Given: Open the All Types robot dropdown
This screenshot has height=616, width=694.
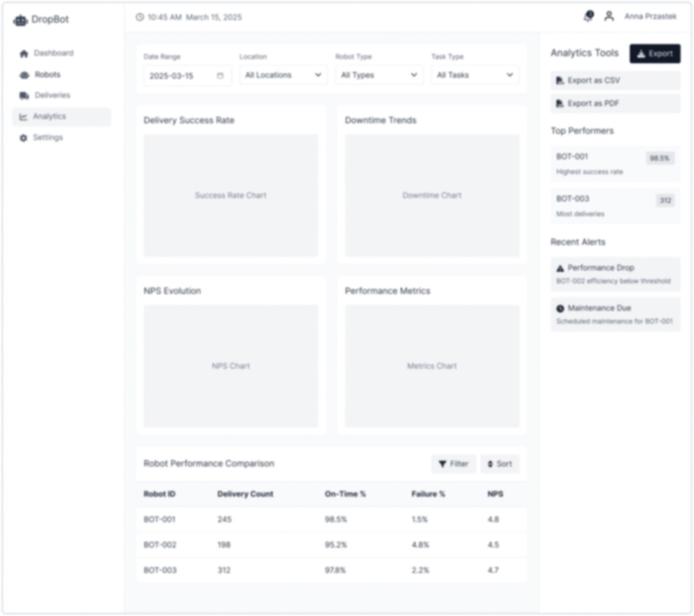Looking at the screenshot, I should (x=379, y=75).
